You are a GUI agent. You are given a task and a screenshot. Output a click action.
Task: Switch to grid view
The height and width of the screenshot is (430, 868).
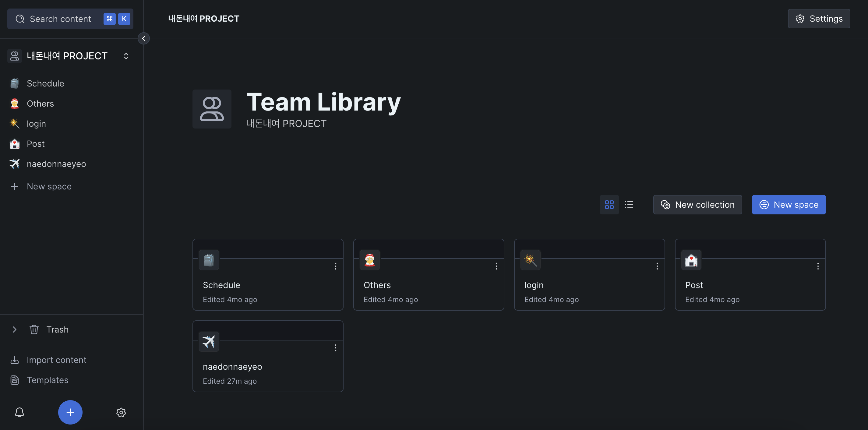[609, 205]
